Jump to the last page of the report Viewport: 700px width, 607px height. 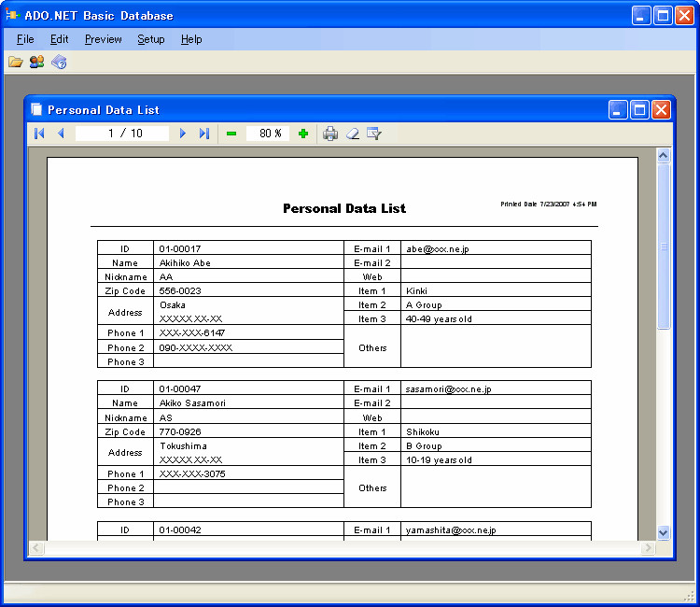pyautogui.click(x=204, y=134)
